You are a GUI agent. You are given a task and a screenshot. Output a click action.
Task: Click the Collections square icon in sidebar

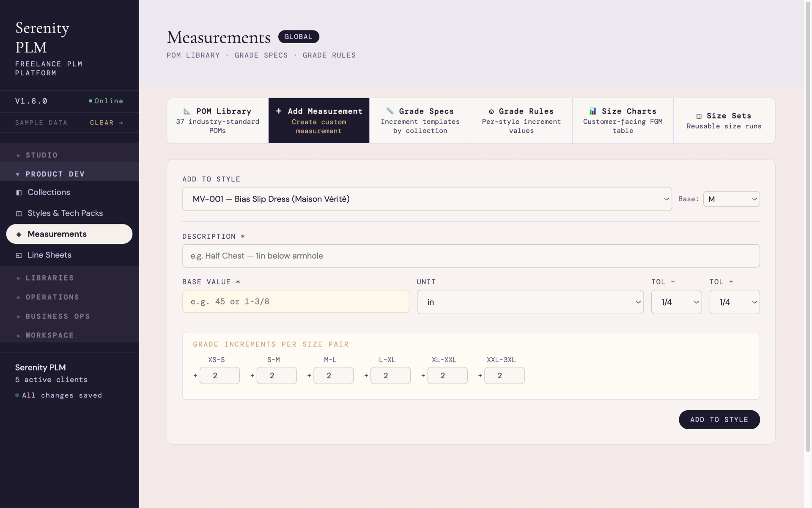point(19,193)
